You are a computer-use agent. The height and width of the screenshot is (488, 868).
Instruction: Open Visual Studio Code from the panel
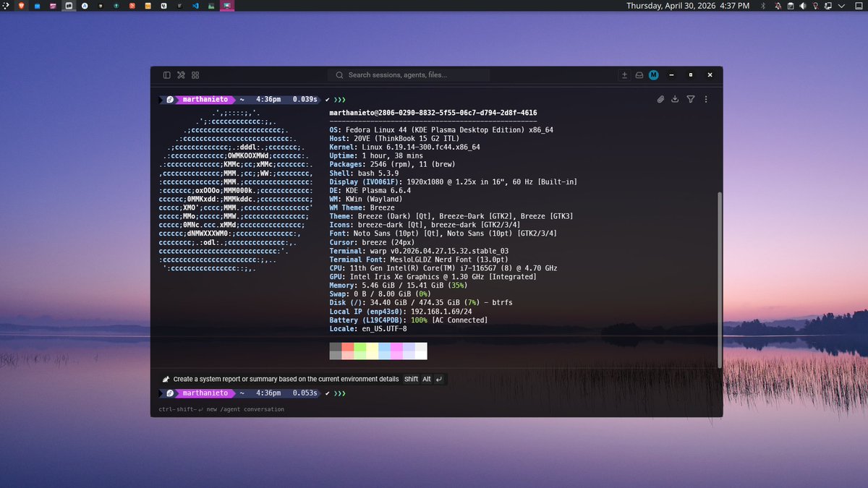(x=195, y=6)
